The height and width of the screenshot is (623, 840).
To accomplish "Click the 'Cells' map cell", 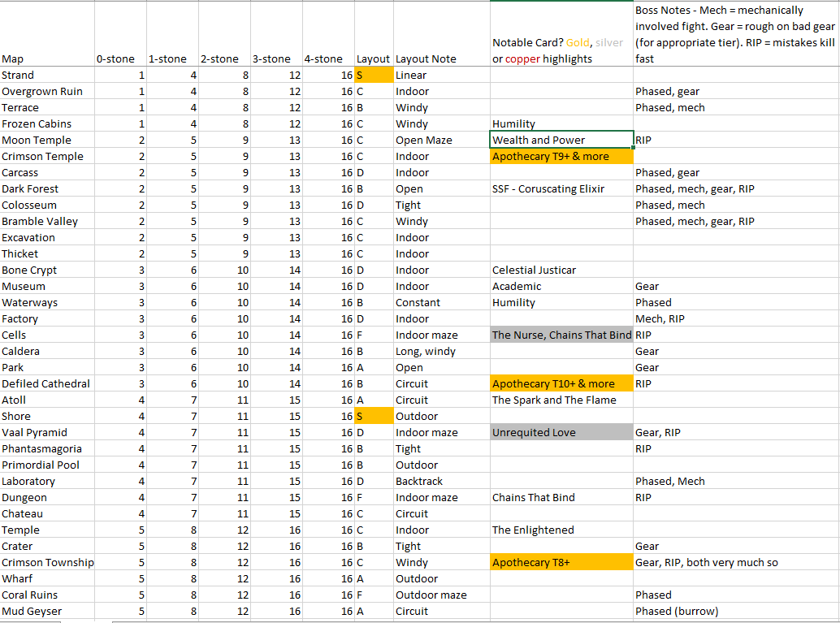I will click(47, 335).
